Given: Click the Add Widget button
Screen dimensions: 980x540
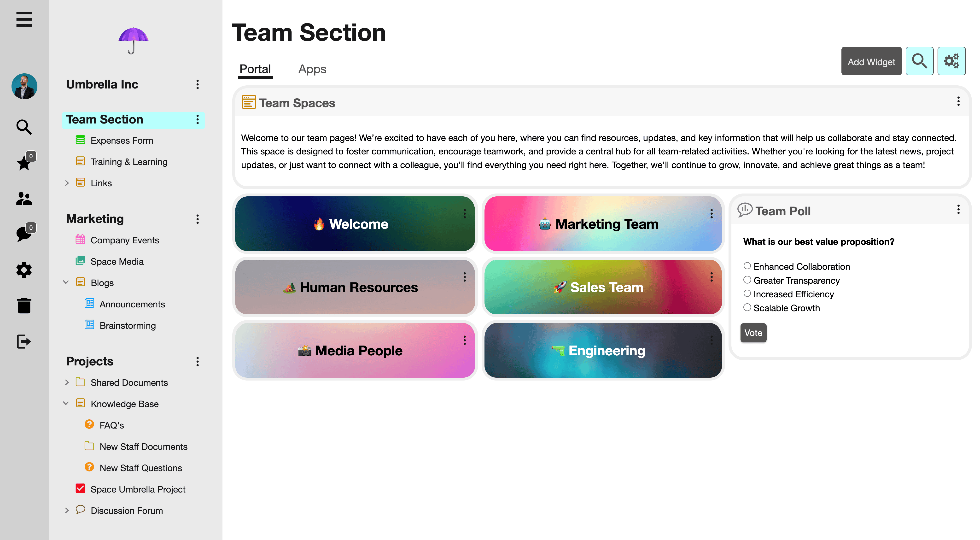Looking at the screenshot, I should click(871, 61).
